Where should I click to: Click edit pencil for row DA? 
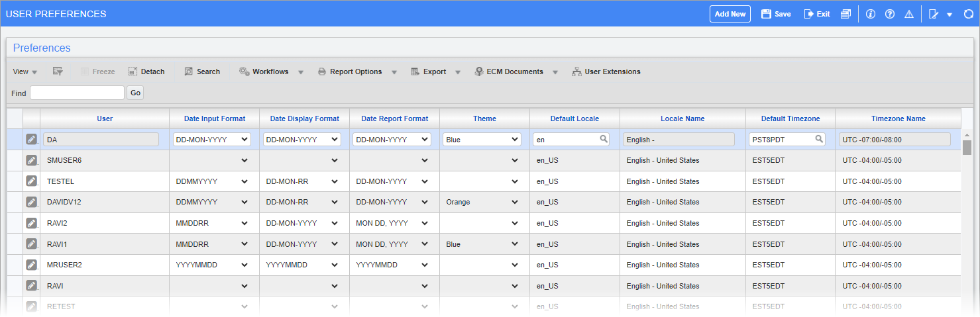pos(31,139)
